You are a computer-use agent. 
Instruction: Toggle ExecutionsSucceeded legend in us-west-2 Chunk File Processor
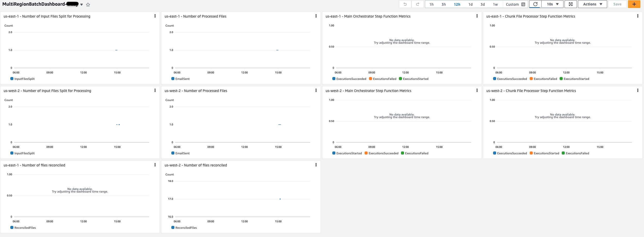pyautogui.click(x=510, y=153)
